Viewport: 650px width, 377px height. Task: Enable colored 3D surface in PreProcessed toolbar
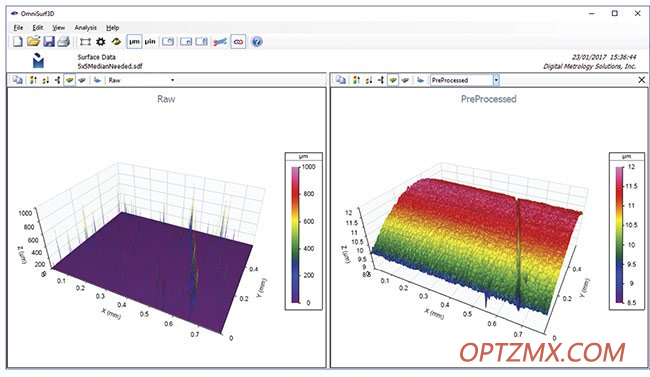pyautogui.click(x=393, y=80)
